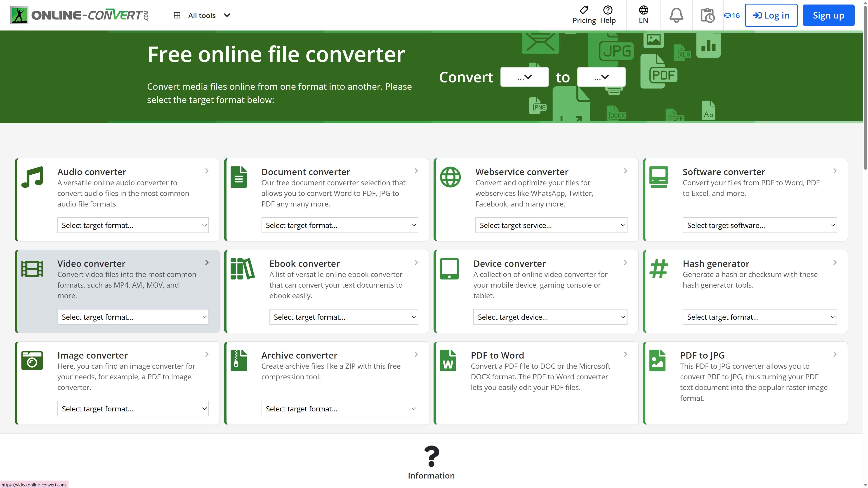Click the Log in button
Viewport: 868px width, 488px height.
point(771,15)
